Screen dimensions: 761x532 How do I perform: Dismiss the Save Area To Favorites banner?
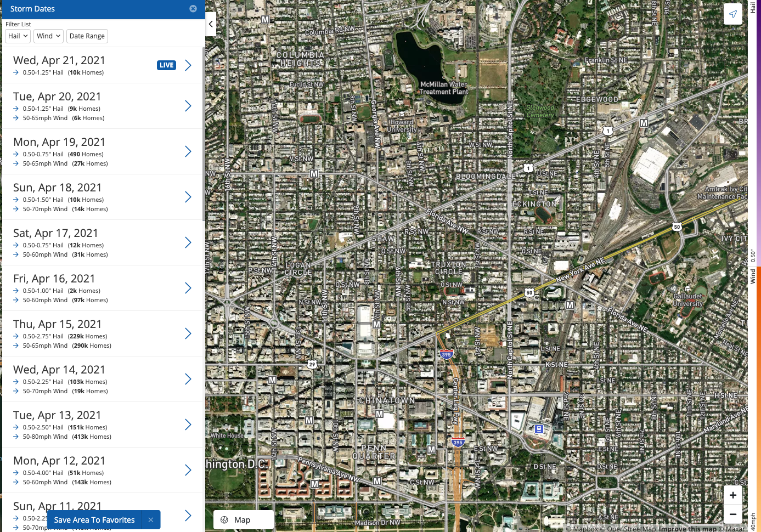click(x=150, y=520)
